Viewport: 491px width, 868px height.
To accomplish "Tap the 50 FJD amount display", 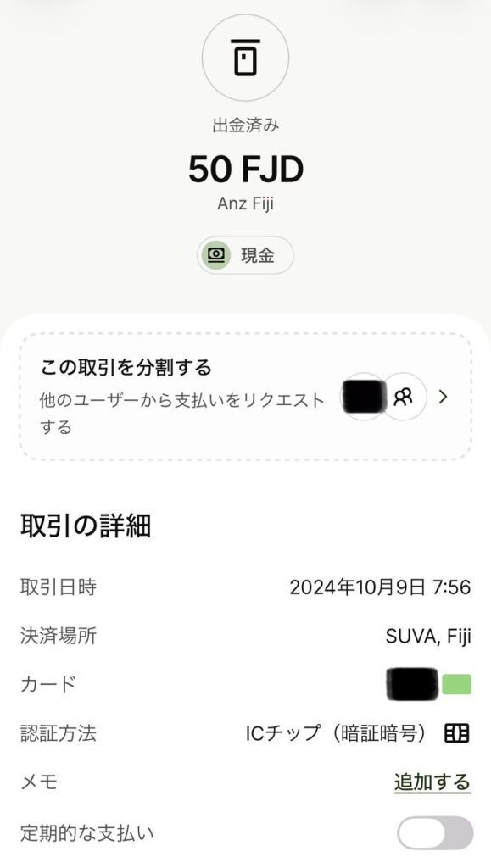I will click(245, 168).
